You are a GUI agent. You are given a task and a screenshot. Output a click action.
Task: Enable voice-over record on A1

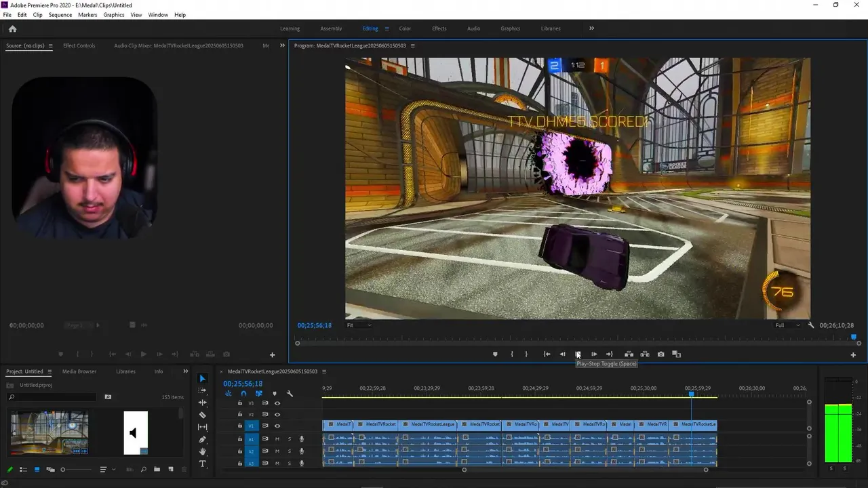click(302, 439)
